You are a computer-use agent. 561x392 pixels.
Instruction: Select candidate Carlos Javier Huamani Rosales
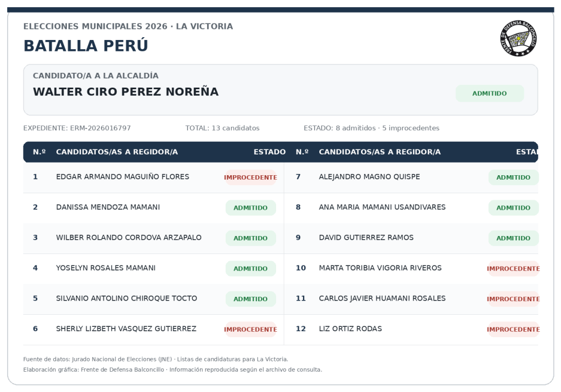pyautogui.click(x=382, y=298)
